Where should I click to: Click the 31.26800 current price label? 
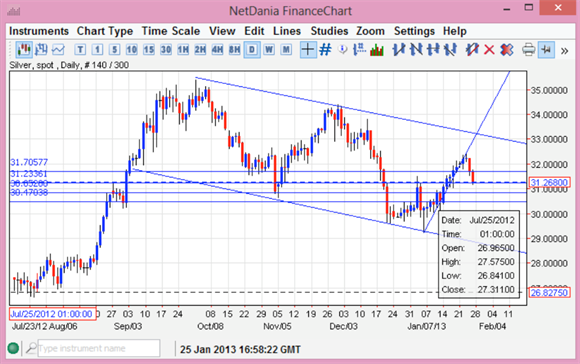(549, 182)
